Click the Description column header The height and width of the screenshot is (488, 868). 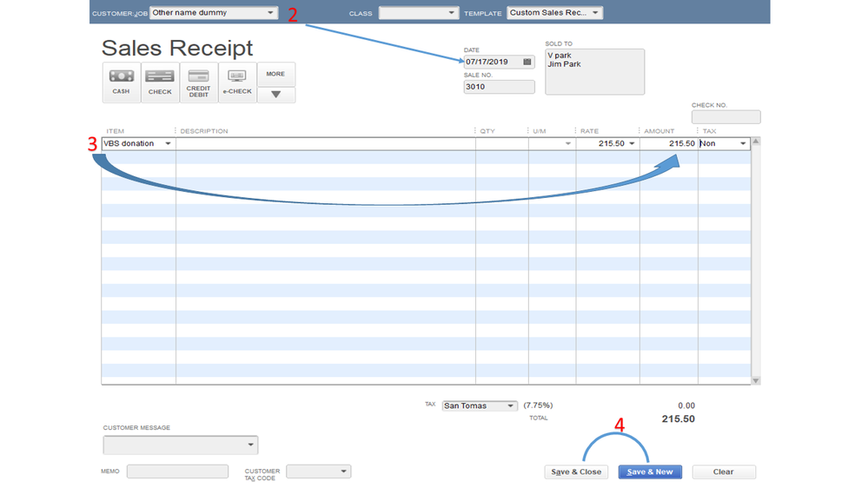tap(204, 131)
